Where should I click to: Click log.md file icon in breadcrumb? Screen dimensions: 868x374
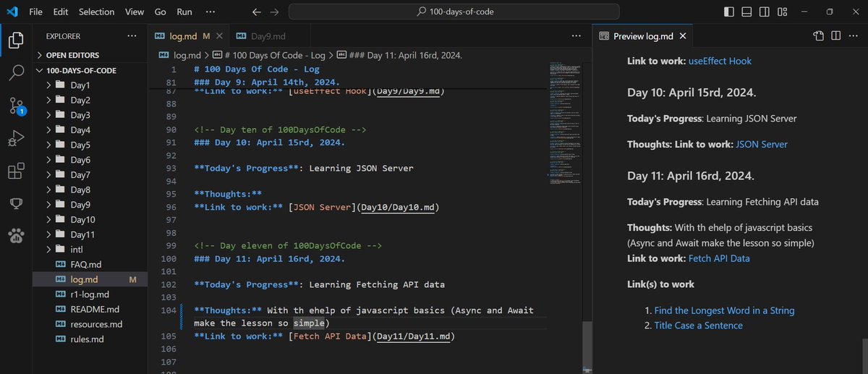164,55
